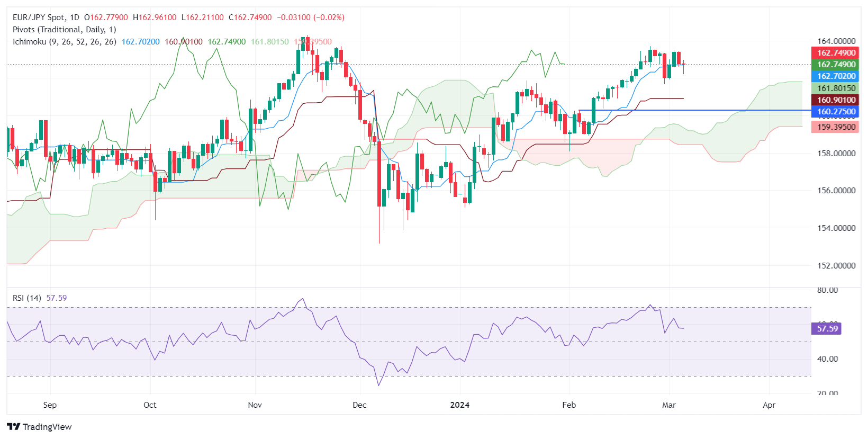Click the blue 160.27500 pivot price tag
This screenshot has width=868, height=439.
836,112
